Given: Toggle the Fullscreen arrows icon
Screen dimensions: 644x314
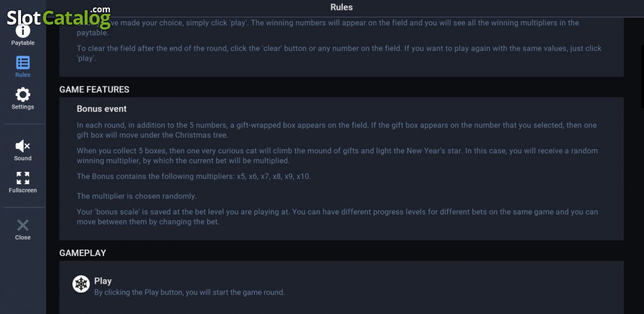Looking at the screenshot, I should (23, 178).
